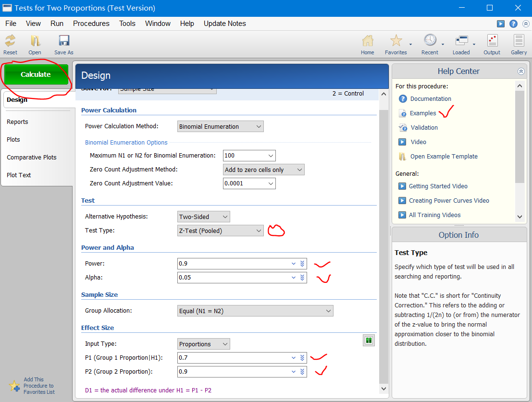Viewport: 532px width, 402px height.
Task: Open the Gallery toolbar icon
Action: coord(519,41)
